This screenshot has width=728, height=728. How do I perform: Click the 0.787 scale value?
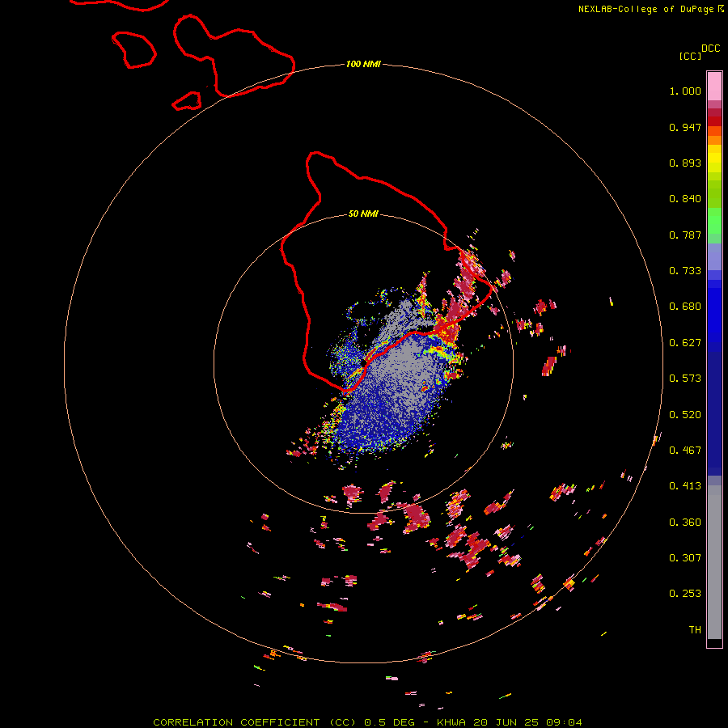[x=685, y=235]
